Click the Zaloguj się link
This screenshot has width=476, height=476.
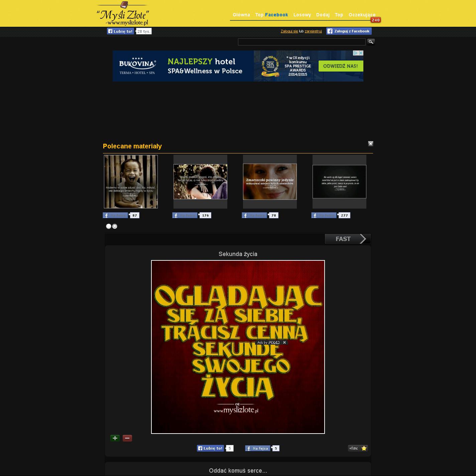(289, 31)
